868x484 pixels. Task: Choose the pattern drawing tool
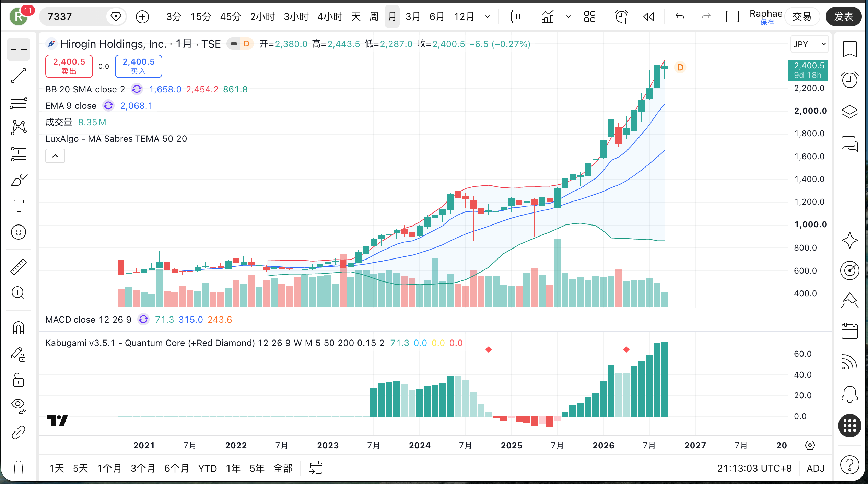pos(19,128)
